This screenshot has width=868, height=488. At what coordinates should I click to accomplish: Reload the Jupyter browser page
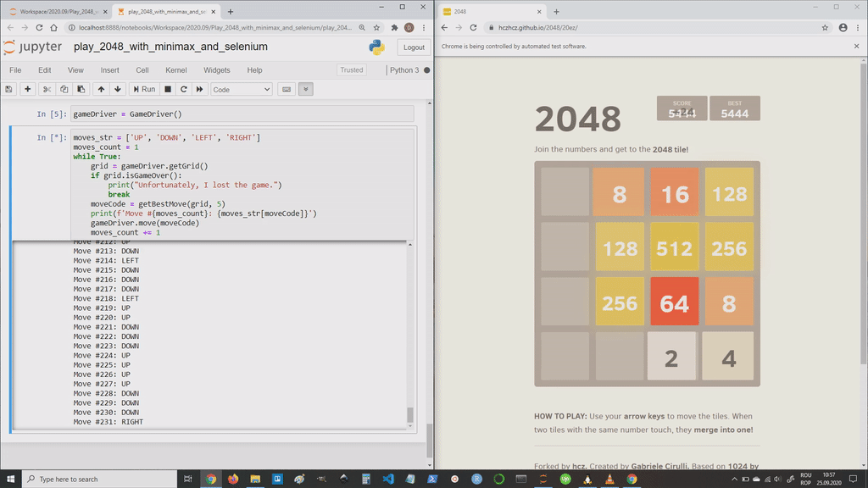[x=39, y=27]
